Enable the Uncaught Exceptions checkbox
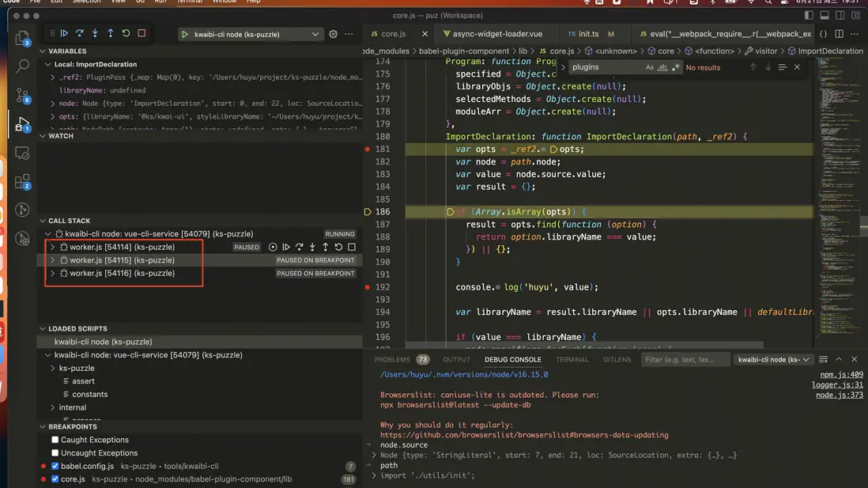 (55, 453)
